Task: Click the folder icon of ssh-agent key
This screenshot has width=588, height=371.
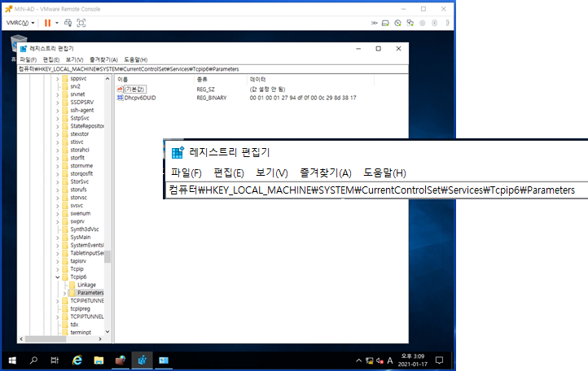Action: coord(65,110)
